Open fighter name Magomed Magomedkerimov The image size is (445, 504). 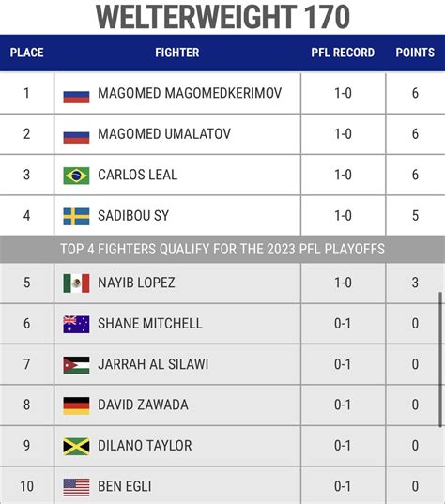(x=190, y=93)
